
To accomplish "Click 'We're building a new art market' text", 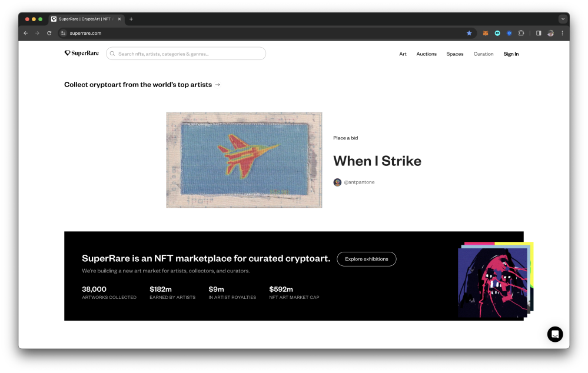I will (166, 271).
